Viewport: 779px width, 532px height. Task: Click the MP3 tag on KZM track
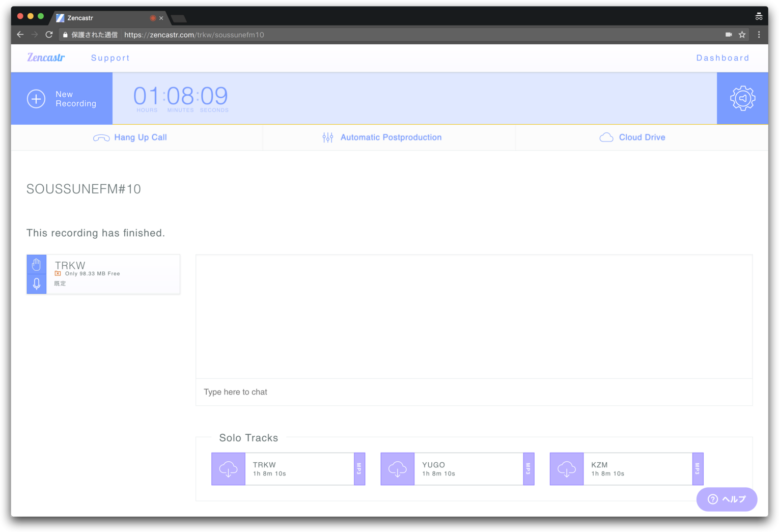tap(698, 469)
